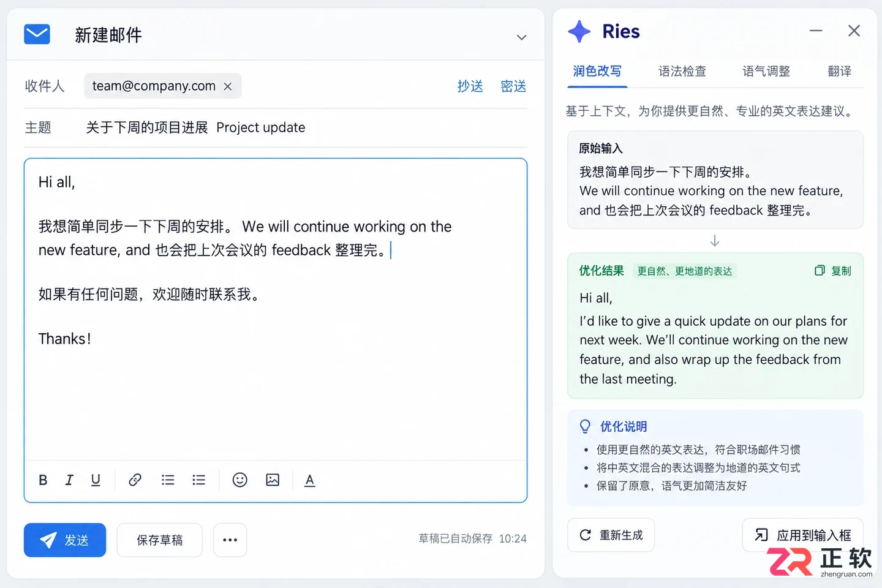Image resolution: width=882 pixels, height=588 pixels.
Task: Click 重新生成 to regenerate the suggestion
Action: pyautogui.click(x=611, y=535)
